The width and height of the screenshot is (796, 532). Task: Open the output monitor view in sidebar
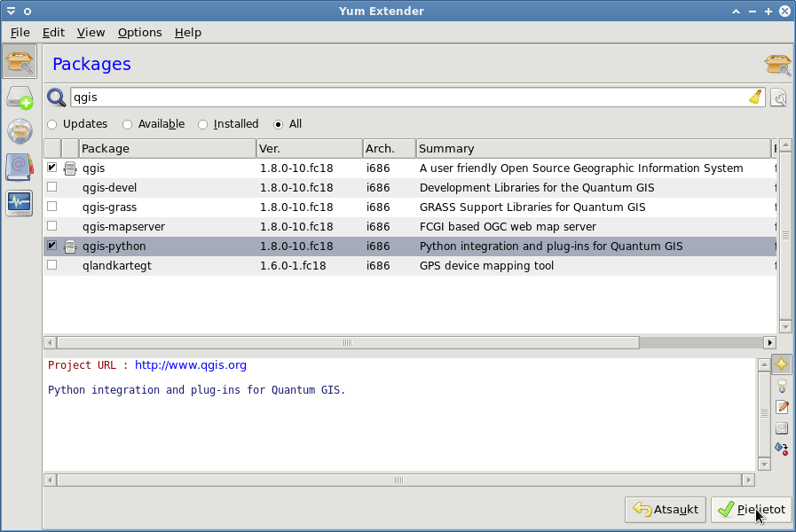click(20, 203)
